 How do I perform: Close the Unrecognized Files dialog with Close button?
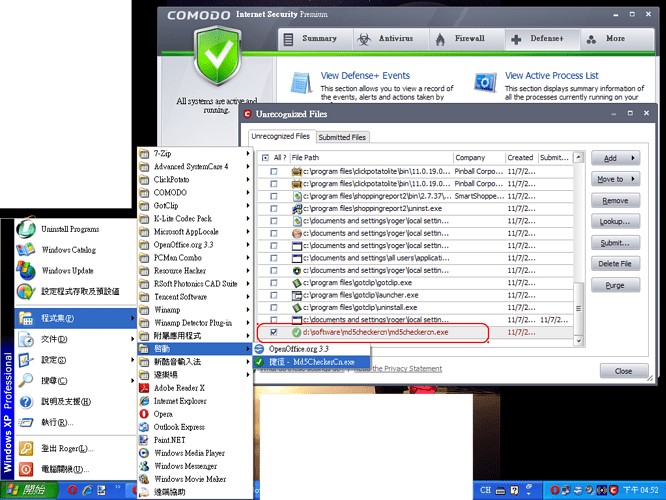[624, 371]
